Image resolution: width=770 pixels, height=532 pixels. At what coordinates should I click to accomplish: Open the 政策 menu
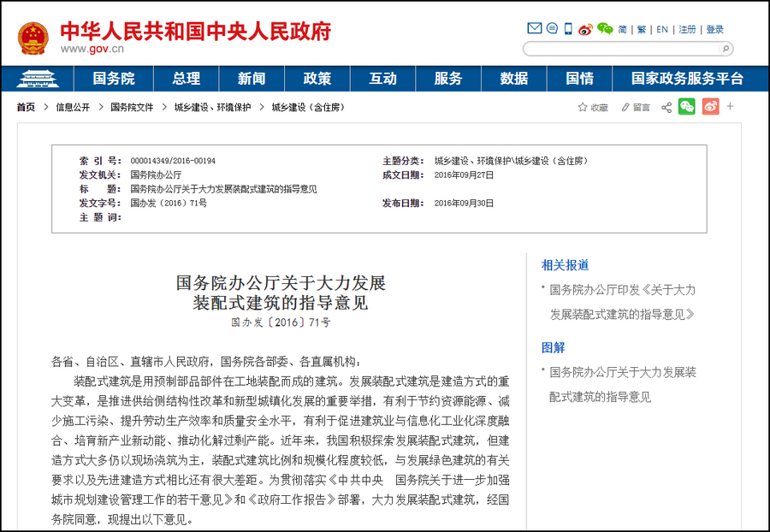317,79
